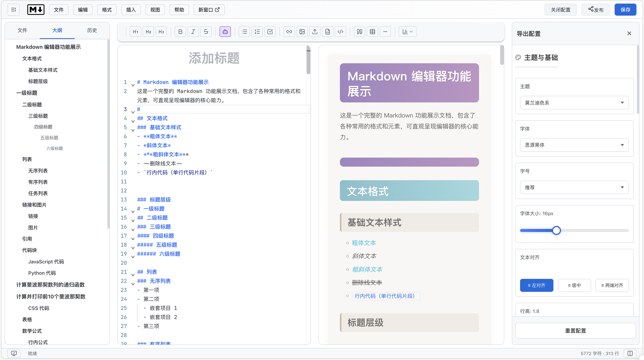
Task: Switch to the 历史 tab
Action: [92, 30]
